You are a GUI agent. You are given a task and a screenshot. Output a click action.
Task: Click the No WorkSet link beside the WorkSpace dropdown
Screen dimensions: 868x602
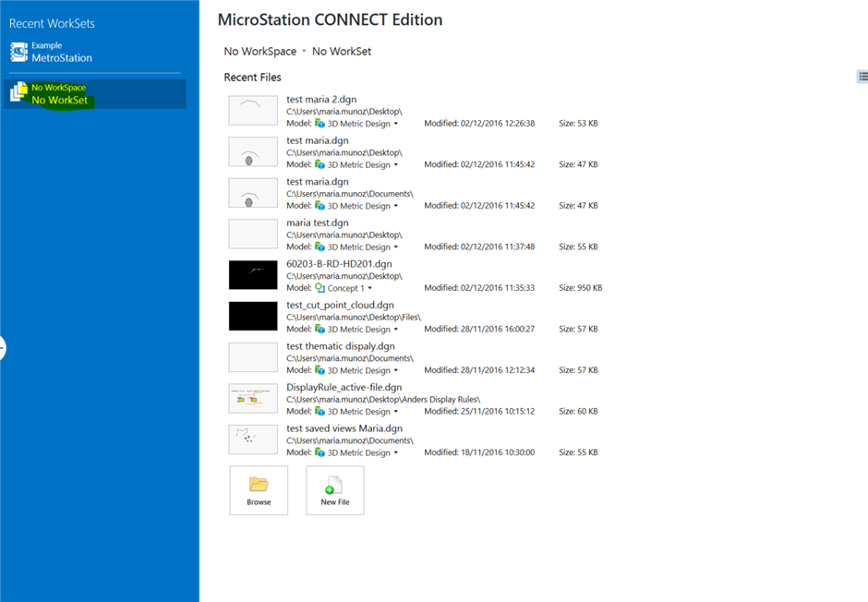coord(342,52)
